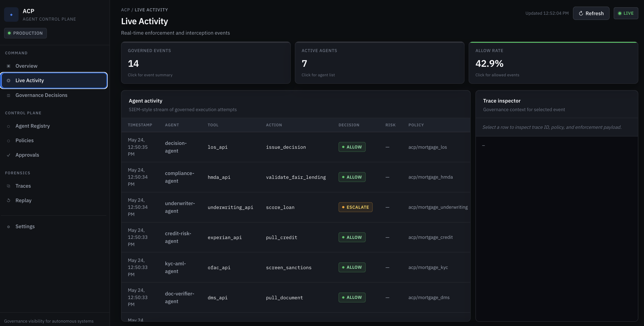Click the Traces sidebar icon

(9, 186)
